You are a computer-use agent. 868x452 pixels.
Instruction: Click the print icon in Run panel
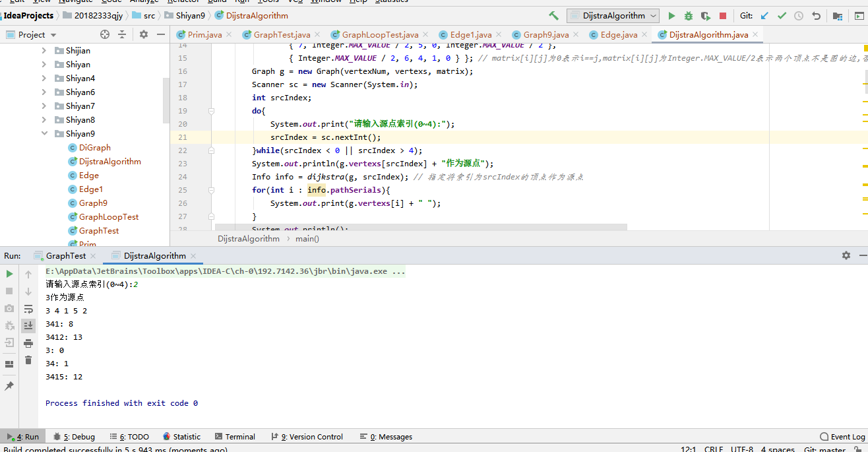click(28, 342)
